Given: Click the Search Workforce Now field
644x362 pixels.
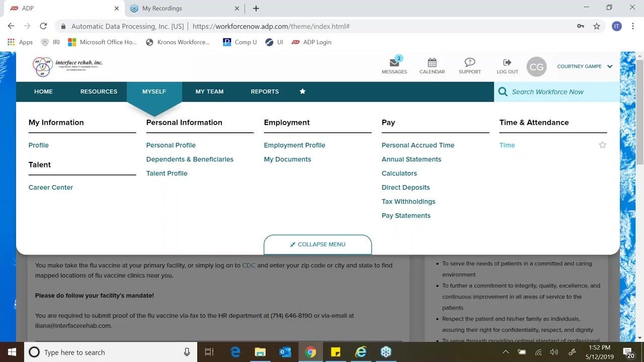Looking at the screenshot, I should coord(557,92).
